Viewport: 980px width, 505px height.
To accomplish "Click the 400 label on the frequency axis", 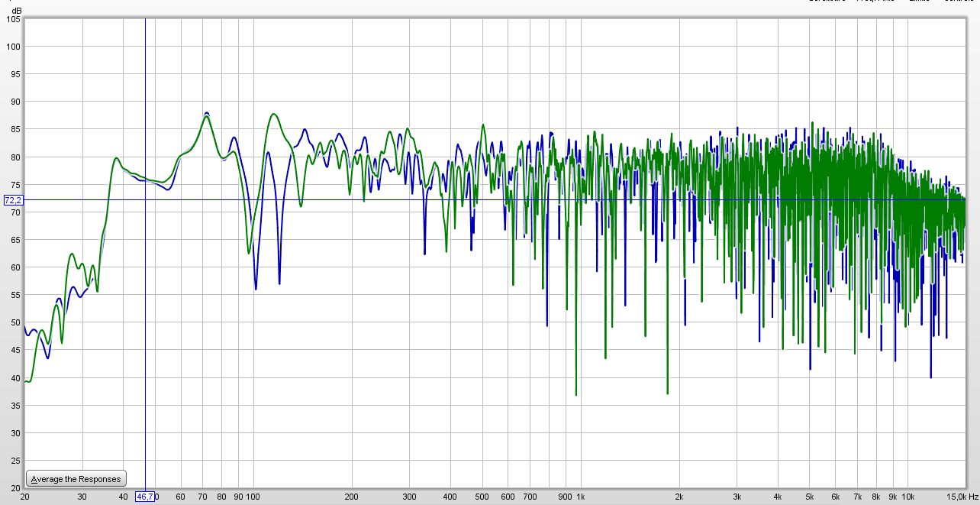I will pos(450,497).
